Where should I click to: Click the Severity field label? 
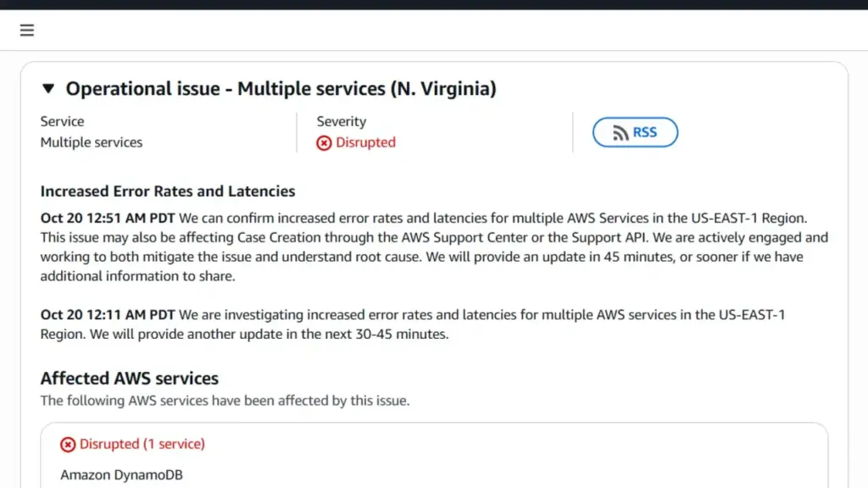point(341,122)
